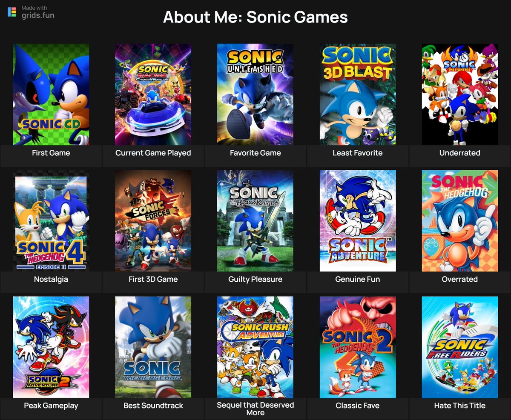511x420 pixels.
Task: Click the Nostalgia label
Action: tap(51, 279)
